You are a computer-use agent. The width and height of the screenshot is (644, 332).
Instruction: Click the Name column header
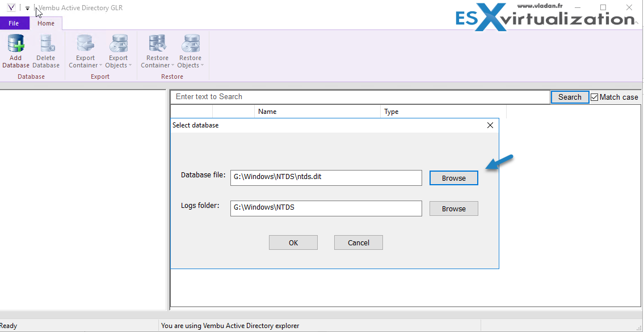(318, 112)
